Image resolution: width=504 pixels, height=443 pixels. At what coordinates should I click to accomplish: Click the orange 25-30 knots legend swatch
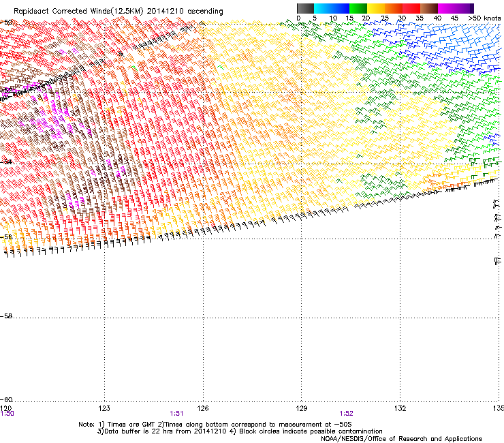pyautogui.click(x=394, y=8)
